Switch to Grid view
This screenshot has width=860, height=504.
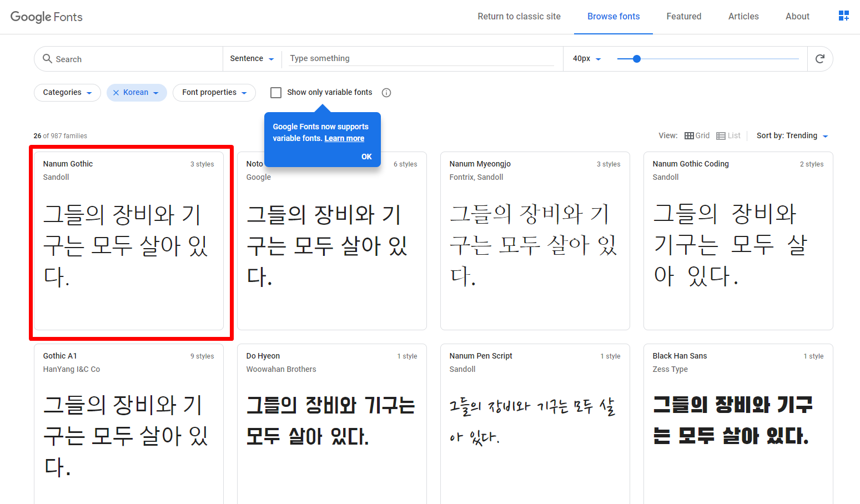pyautogui.click(x=697, y=135)
